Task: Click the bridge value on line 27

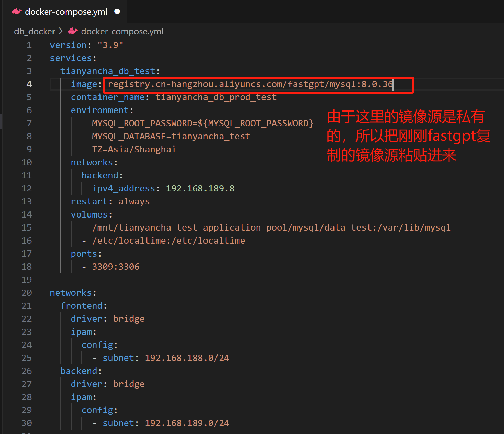Action: coord(129,384)
